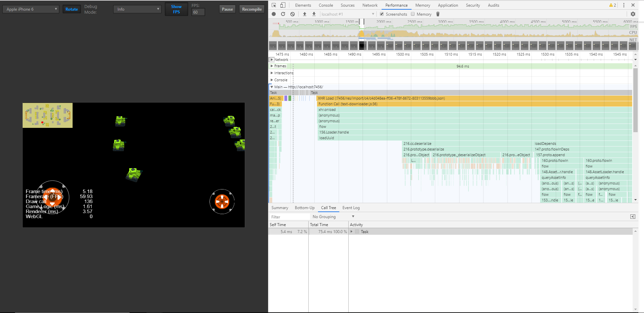Open the capture settings gear
The image size is (644, 313).
(633, 14)
